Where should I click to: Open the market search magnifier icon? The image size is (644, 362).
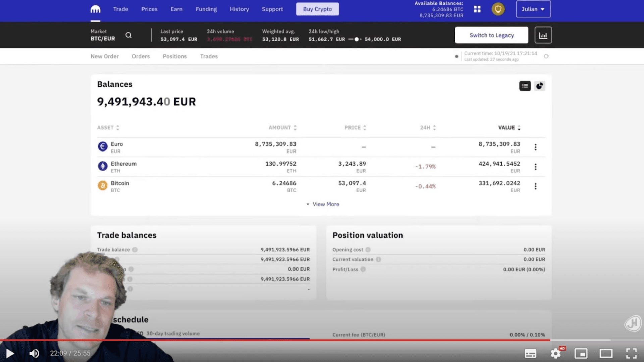[128, 35]
